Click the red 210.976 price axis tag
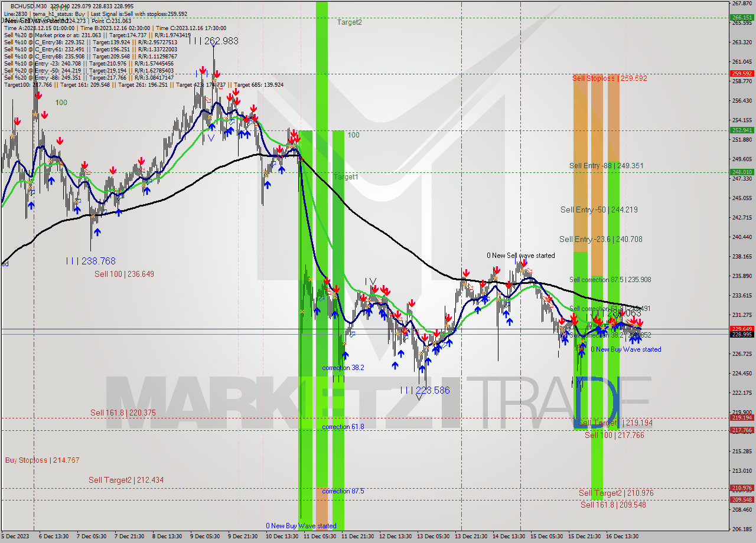The width and height of the screenshot is (756, 543). [742, 488]
